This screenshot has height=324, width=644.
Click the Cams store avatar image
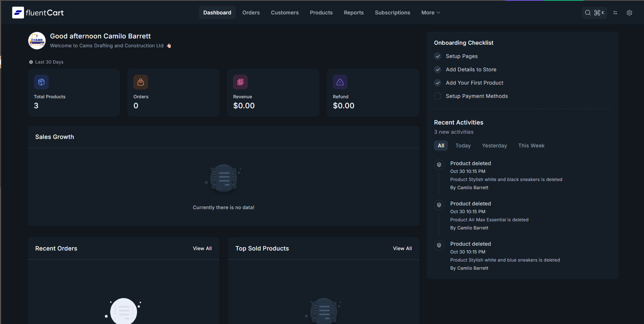pyautogui.click(x=37, y=41)
